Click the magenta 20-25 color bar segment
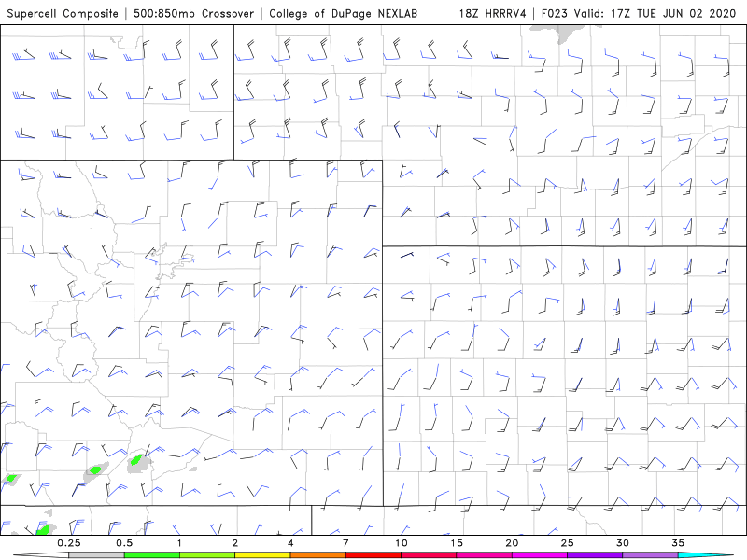 [x=540, y=555]
